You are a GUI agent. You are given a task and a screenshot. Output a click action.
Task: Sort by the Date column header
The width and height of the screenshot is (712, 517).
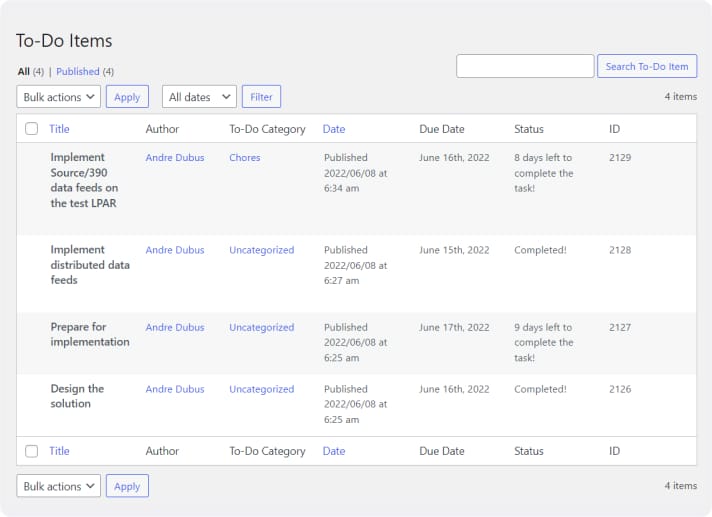click(333, 129)
